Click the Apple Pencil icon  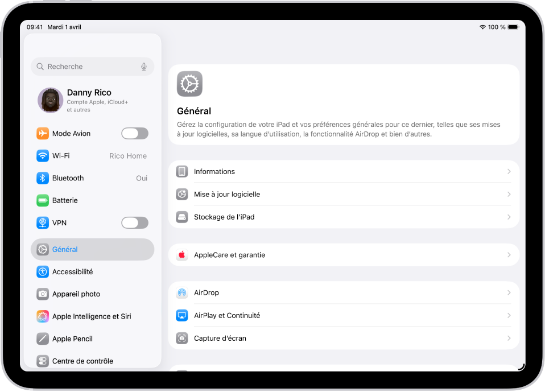pyautogui.click(x=43, y=338)
